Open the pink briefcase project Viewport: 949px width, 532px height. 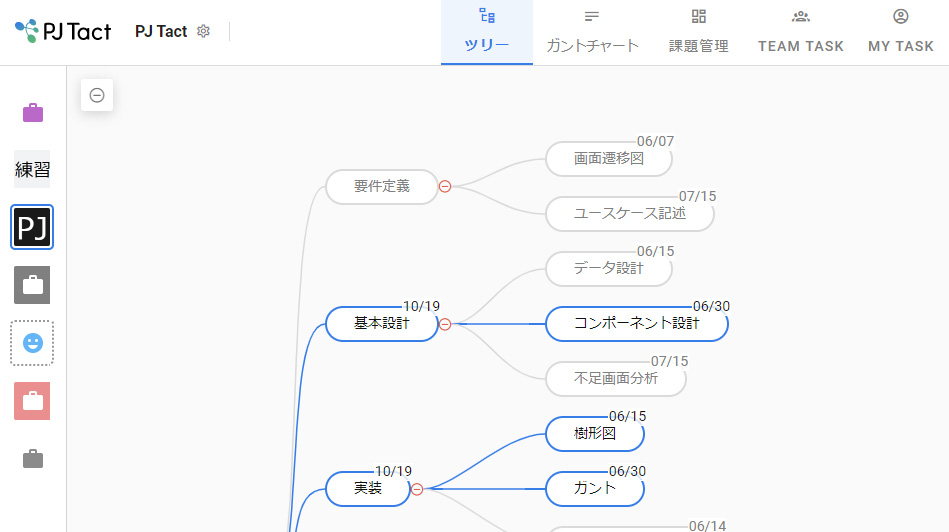[x=32, y=401]
